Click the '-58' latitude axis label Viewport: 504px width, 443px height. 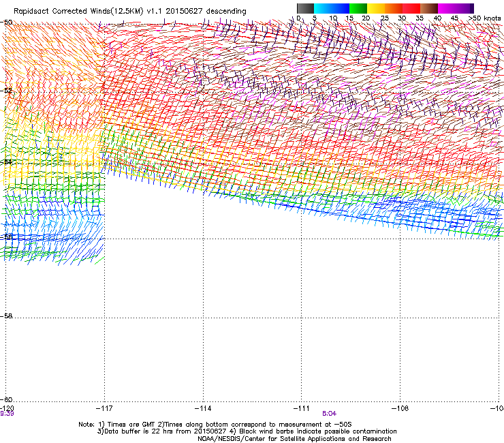click(6, 316)
